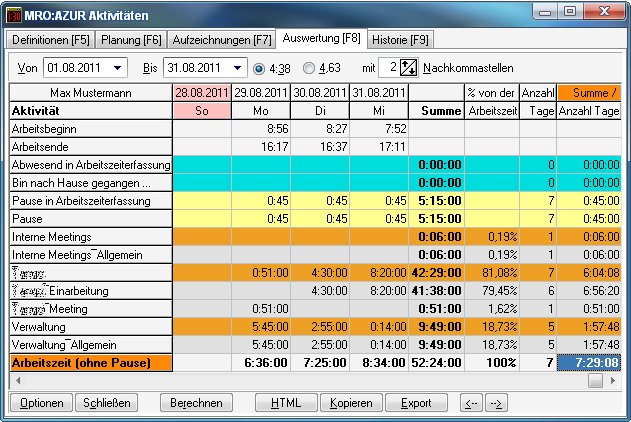Screen dimensions: 631x422
Task: Select the 4:38 time format option
Action: pos(259,68)
